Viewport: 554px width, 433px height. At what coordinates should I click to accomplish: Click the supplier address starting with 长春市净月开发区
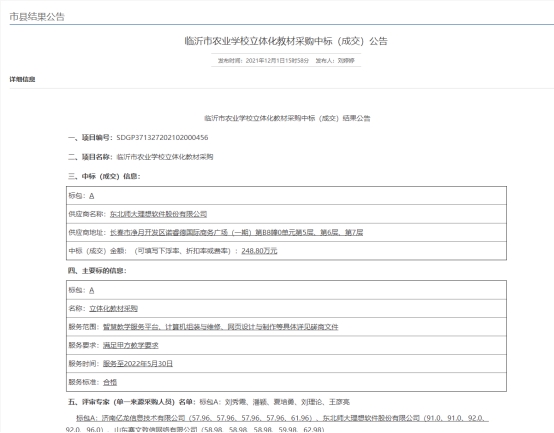(x=236, y=232)
